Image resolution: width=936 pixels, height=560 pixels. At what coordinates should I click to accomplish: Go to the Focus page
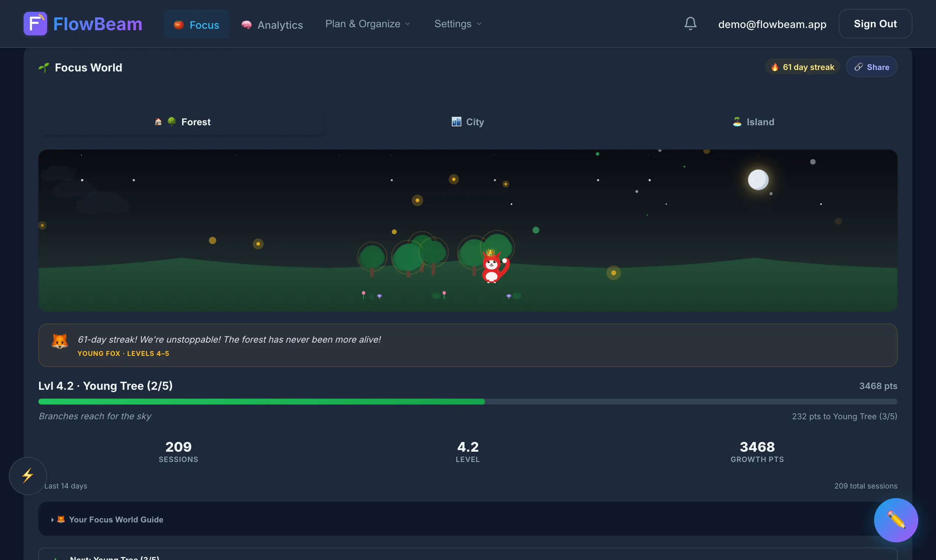point(197,25)
